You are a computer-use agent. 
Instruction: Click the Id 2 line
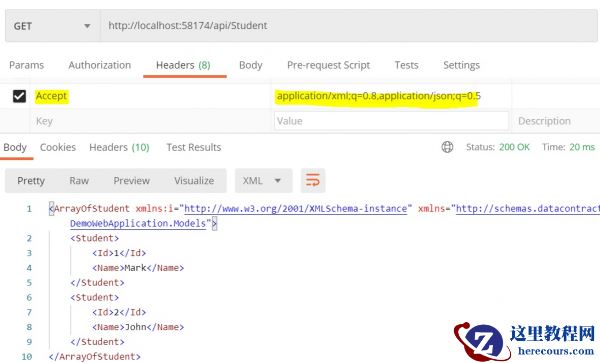point(119,312)
